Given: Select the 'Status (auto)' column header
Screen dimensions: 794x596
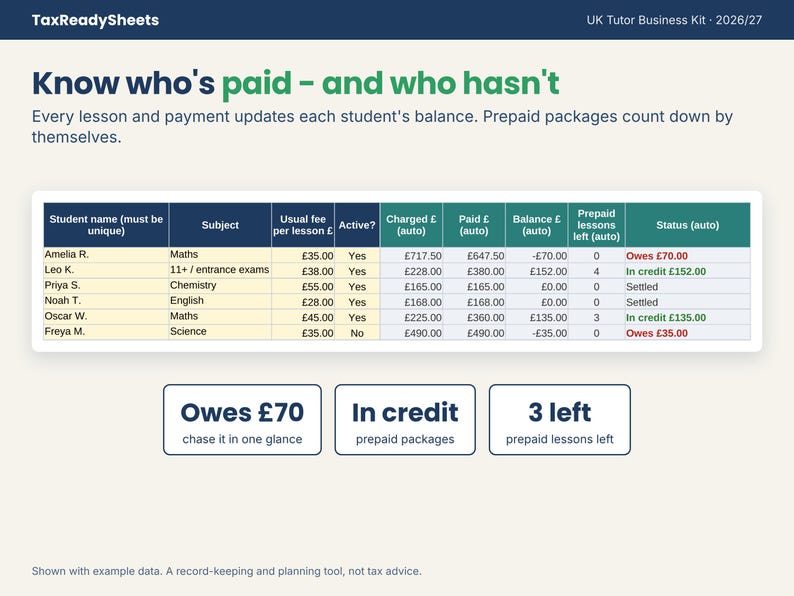Looking at the screenshot, I should [688, 225].
